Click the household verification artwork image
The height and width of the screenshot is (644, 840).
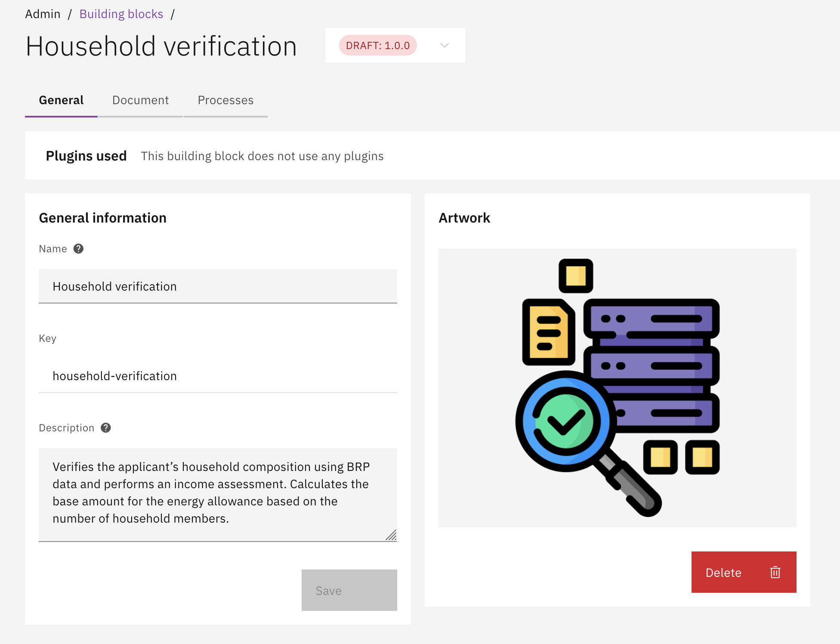[x=617, y=387]
